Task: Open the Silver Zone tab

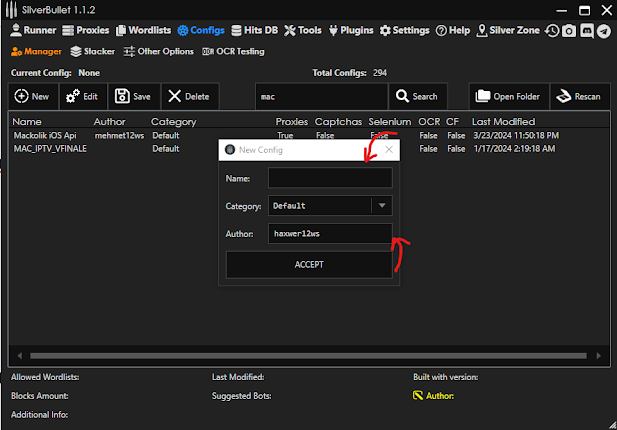Action: [x=508, y=30]
